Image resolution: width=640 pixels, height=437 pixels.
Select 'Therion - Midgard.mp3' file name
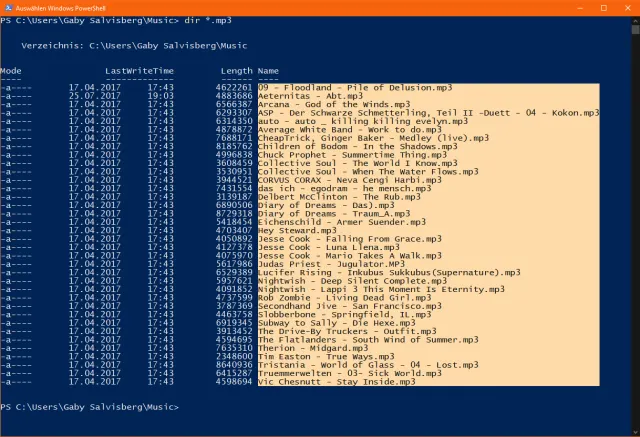[313, 348]
